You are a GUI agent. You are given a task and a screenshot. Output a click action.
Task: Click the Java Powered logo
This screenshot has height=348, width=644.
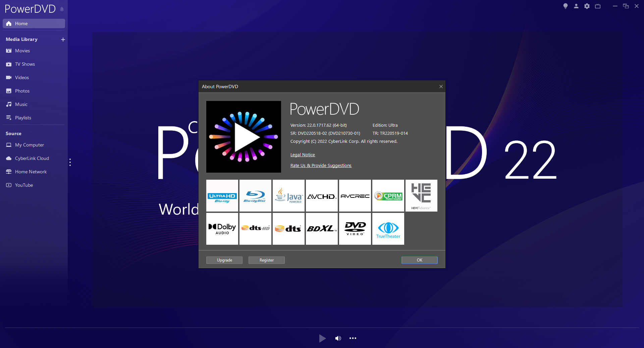pos(288,196)
